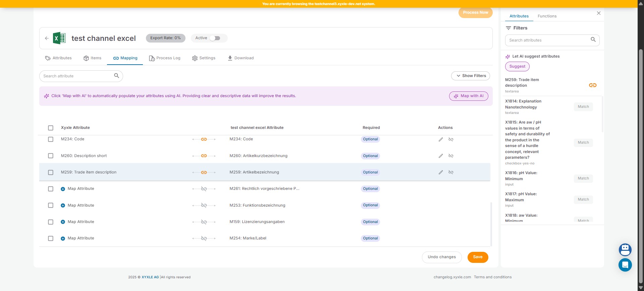644x291 pixels.
Task: Unlink the M260: Description short mapping
Action: [x=451, y=156]
